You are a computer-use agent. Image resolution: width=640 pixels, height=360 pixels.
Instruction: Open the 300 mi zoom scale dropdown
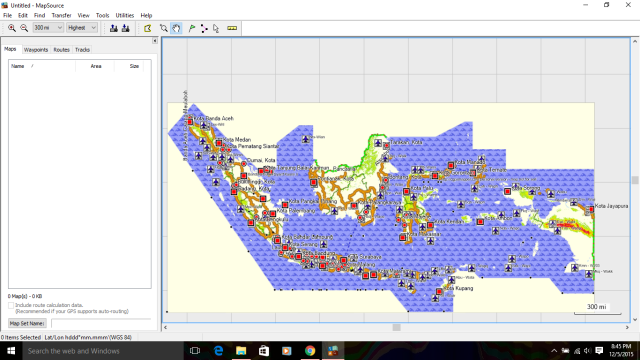tap(48, 28)
